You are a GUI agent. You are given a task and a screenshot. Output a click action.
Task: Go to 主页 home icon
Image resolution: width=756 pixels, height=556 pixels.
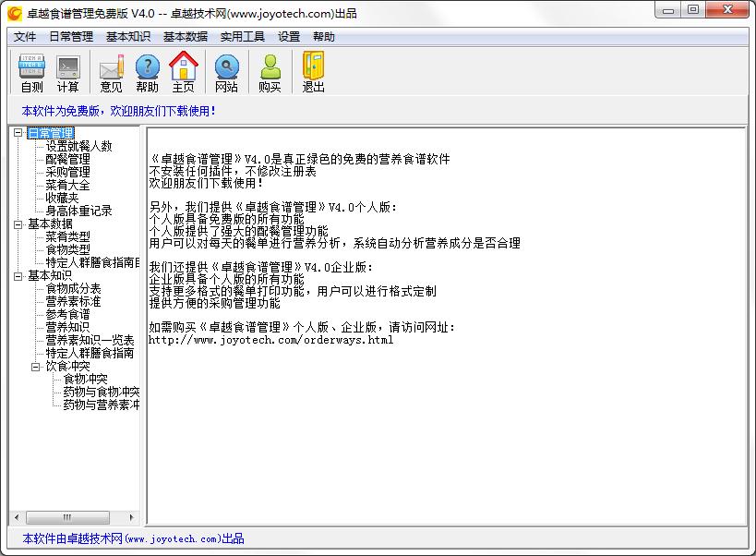point(183,72)
